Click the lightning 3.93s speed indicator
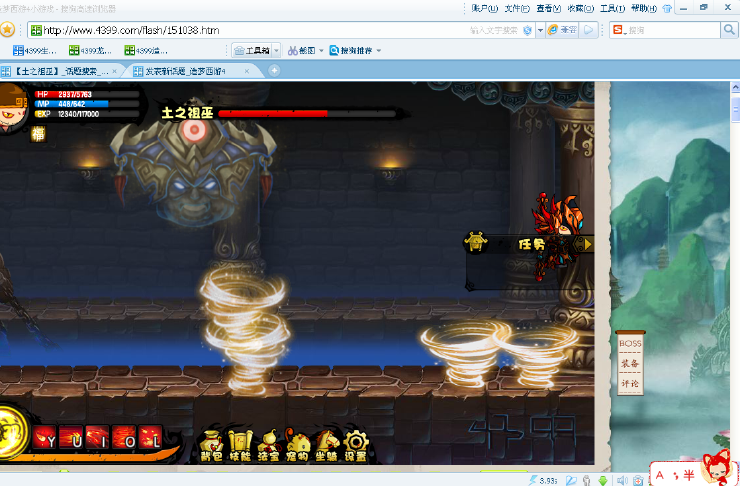The height and width of the screenshot is (486, 740). point(543,480)
